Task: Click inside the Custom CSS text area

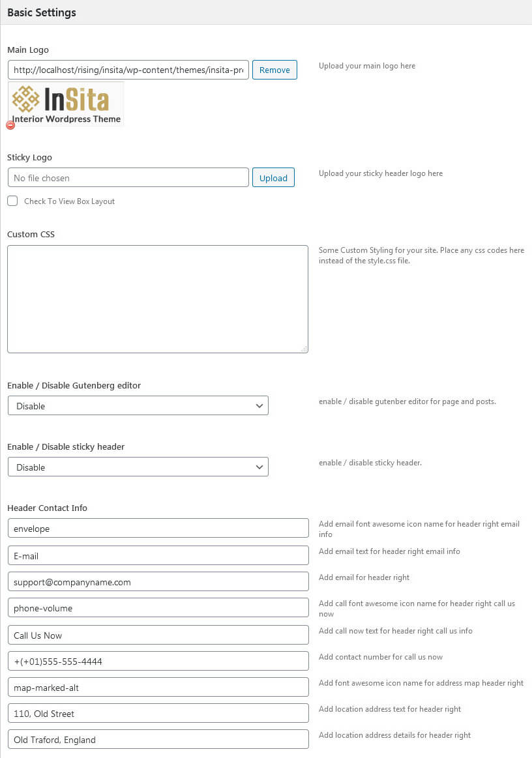Action: pyautogui.click(x=157, y=299)
